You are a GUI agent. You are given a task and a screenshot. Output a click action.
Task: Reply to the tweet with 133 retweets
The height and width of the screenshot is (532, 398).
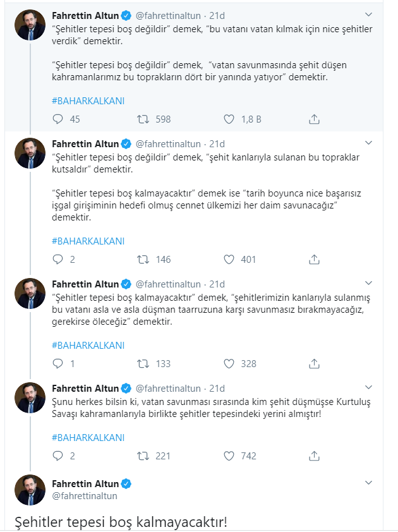tap(58, 363)
